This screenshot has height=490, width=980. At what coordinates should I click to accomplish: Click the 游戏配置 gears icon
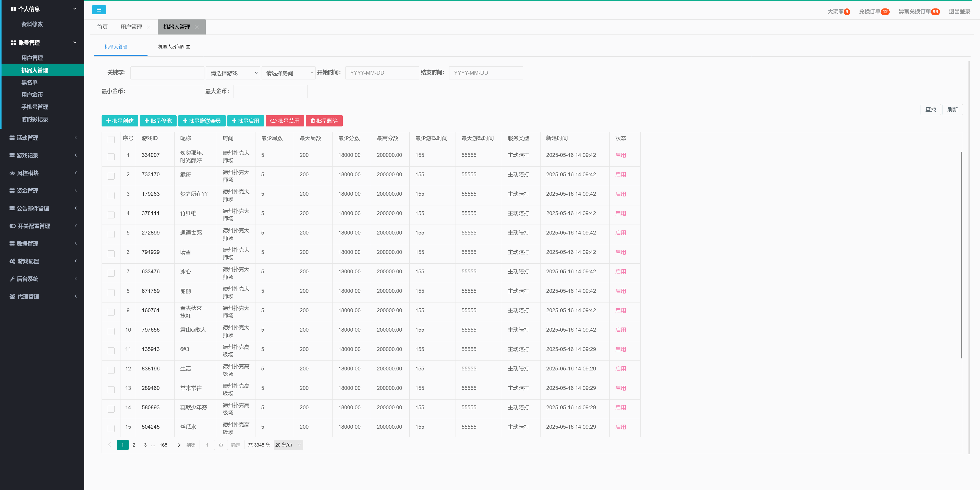pos(12,261)
